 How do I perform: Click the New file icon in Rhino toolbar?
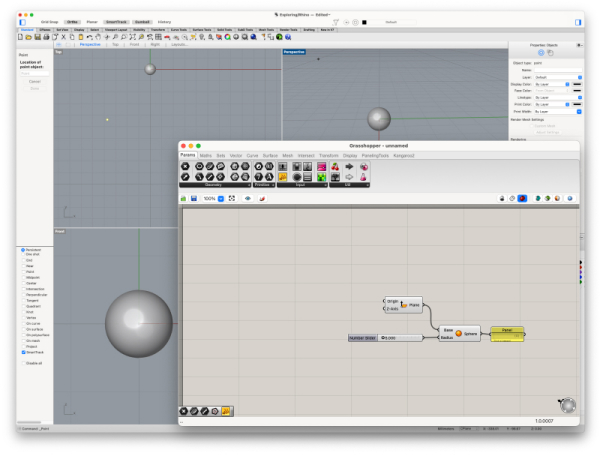20,37
